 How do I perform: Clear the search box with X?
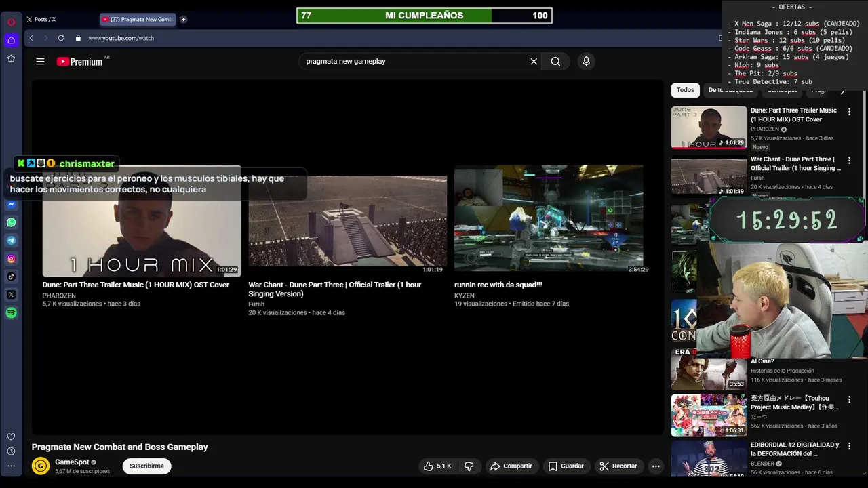534,61
